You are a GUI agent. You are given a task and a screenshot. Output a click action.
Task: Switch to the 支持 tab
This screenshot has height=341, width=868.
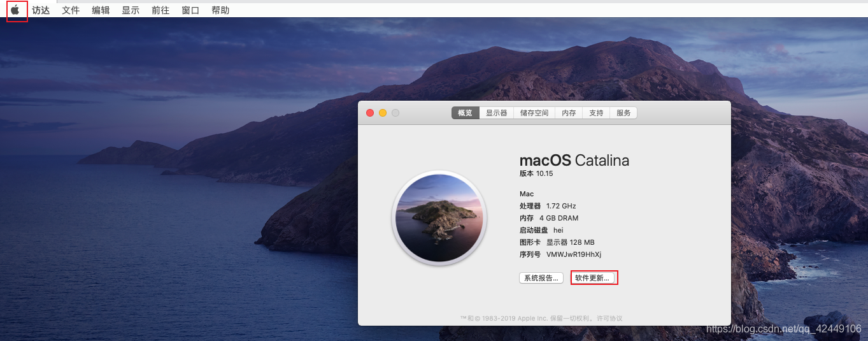click(596, 113)
